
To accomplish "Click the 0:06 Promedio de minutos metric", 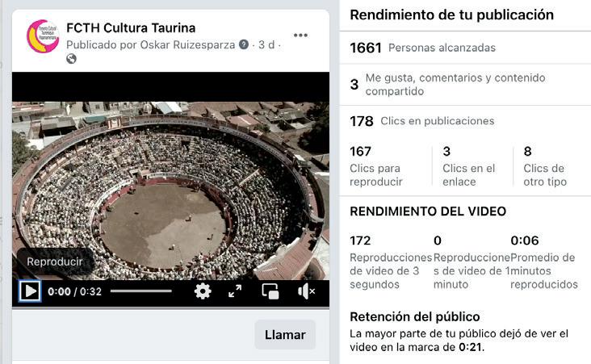I will click(544, 262).
